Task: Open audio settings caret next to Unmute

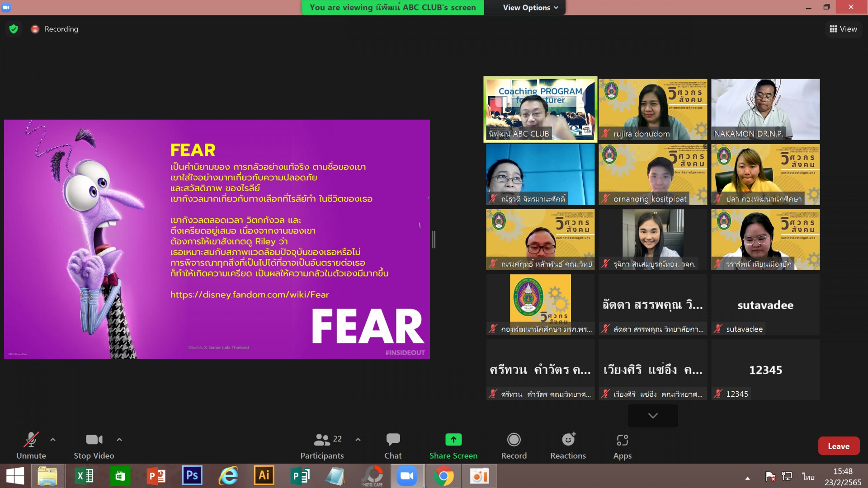Action: (x=53, y=439)
